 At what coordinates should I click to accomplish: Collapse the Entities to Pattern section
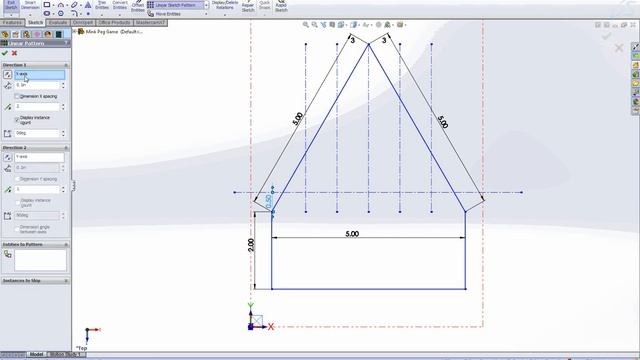click(x=66, y=244)
